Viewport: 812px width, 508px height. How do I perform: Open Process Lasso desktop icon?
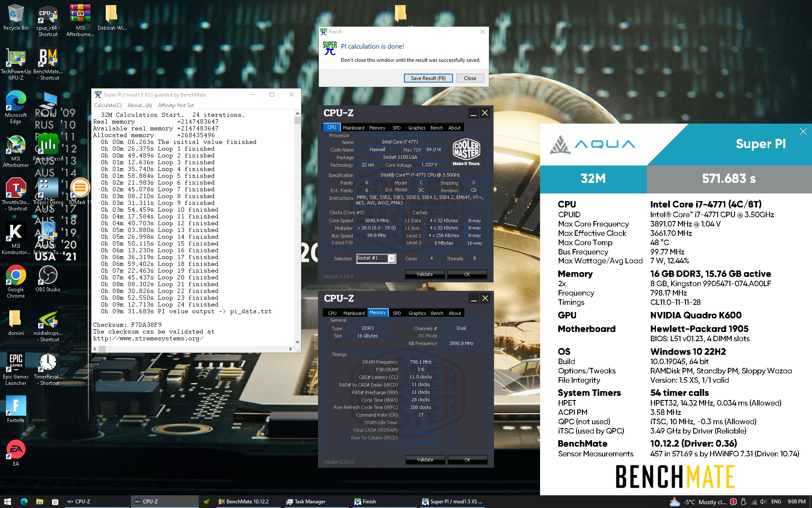tap(48, 148)
